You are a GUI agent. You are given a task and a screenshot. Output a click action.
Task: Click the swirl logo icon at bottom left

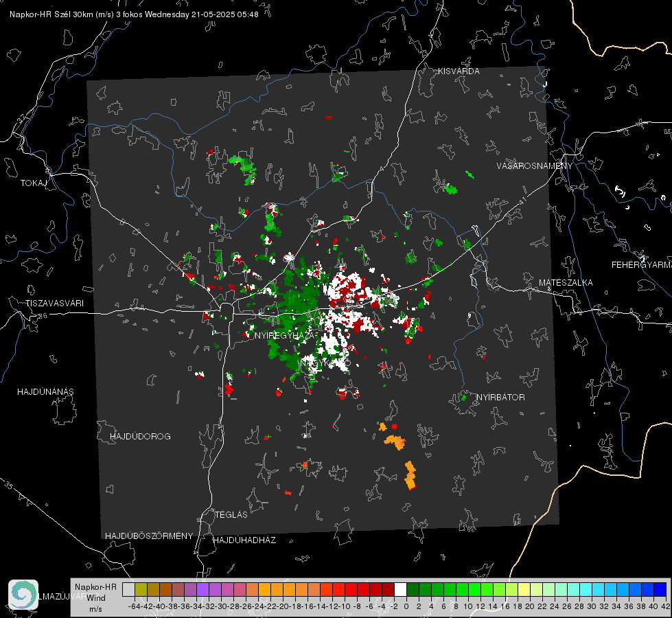(23, 595)
